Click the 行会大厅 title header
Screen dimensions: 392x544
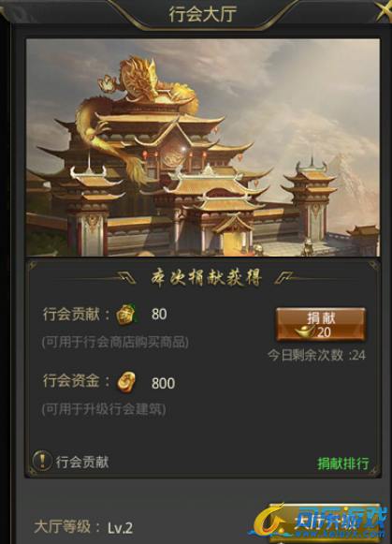[203, 14]
